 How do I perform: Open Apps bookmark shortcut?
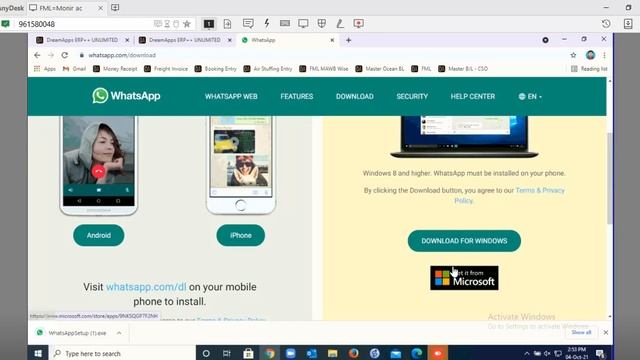[45, 69]
